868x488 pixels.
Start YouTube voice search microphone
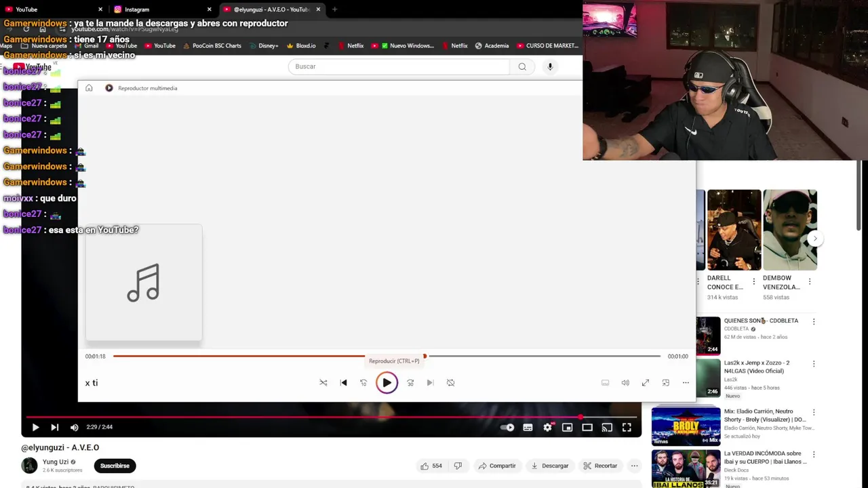(550, 66)
